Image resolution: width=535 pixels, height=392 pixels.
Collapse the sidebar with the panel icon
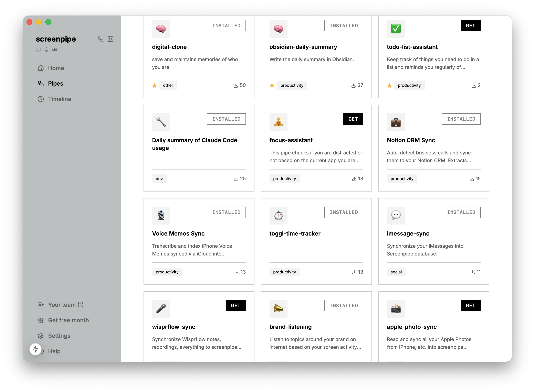(x=111, y=39)
